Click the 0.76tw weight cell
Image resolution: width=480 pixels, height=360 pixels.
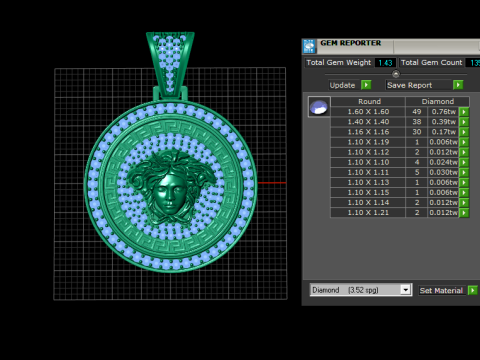(x=443, y=112)
